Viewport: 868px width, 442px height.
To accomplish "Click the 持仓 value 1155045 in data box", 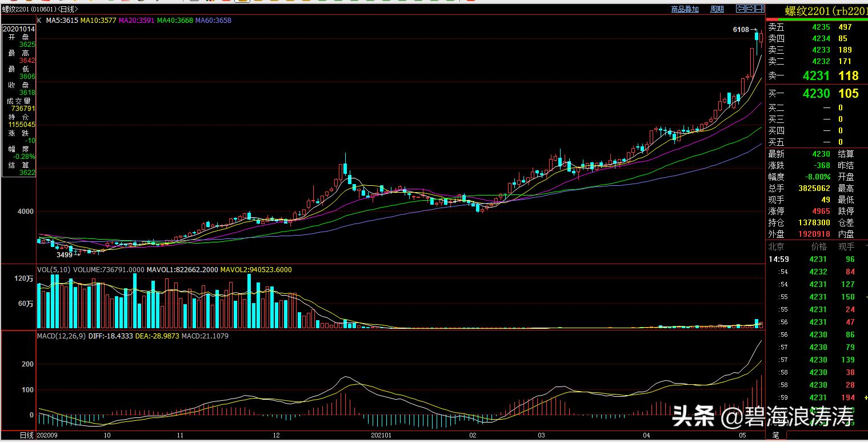I will click(x=22, y=124).
